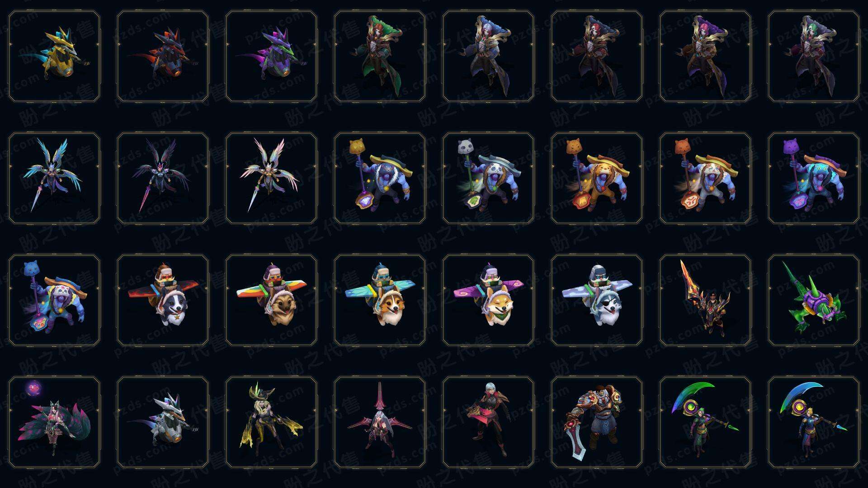Choose the armored warrior with broad sword
The height and width of the screenshot is (488, 868).
597,422
